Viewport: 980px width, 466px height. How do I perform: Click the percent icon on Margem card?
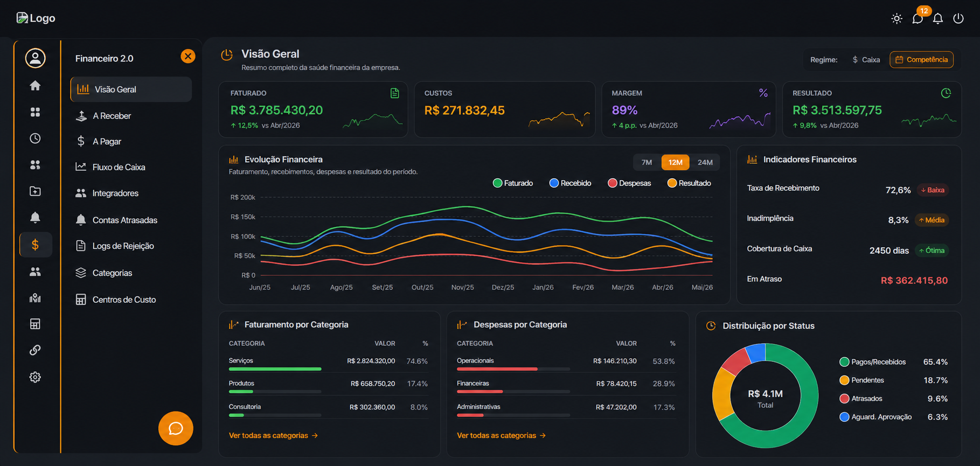(x=763, y=93)
